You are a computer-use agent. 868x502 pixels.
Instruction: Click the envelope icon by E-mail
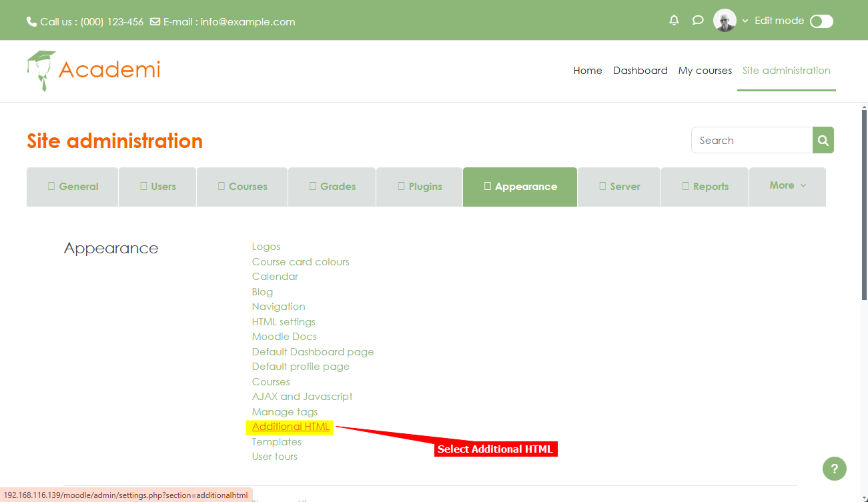tap(155, 21)
